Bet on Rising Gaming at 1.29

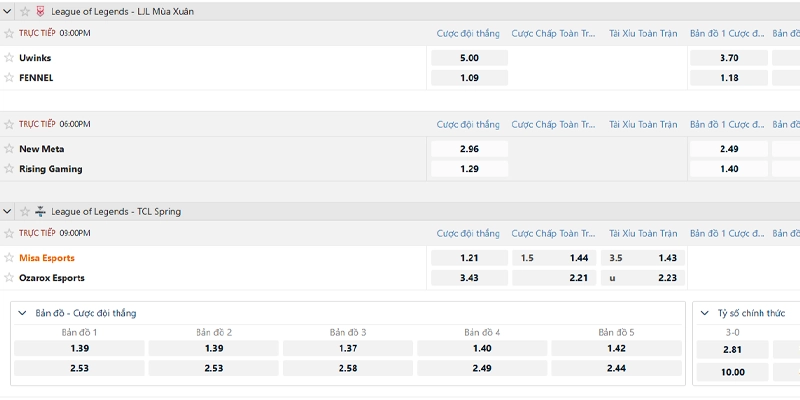(469, 169)
